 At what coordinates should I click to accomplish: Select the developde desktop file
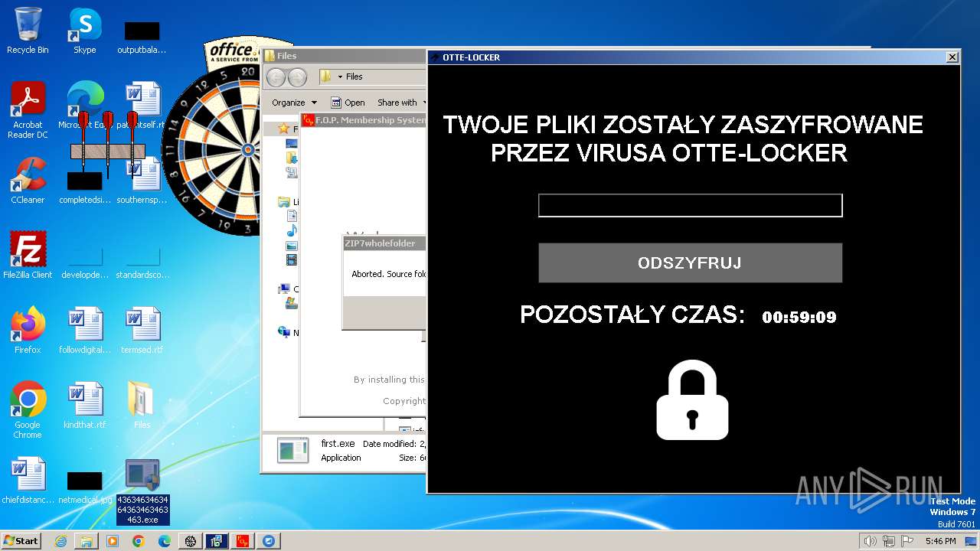84,264
